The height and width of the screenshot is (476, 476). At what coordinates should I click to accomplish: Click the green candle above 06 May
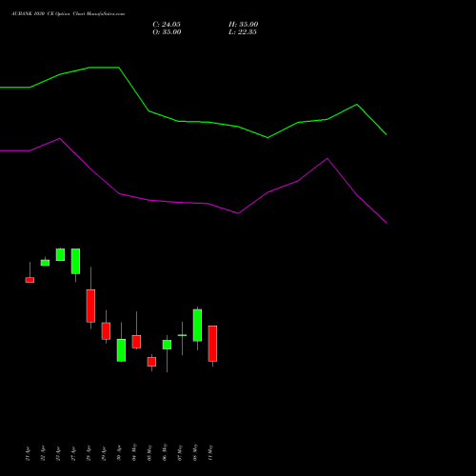click(x=167, y=345)
